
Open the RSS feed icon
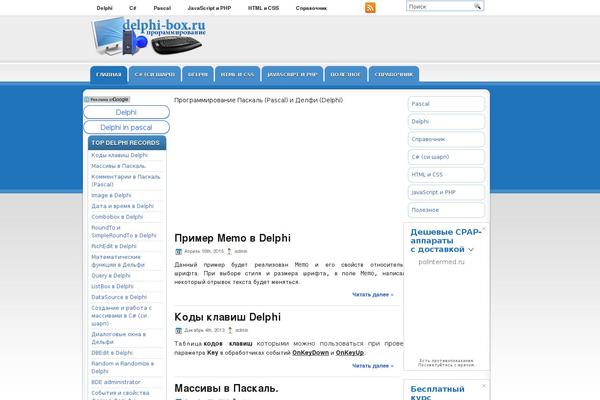point(370,8)
